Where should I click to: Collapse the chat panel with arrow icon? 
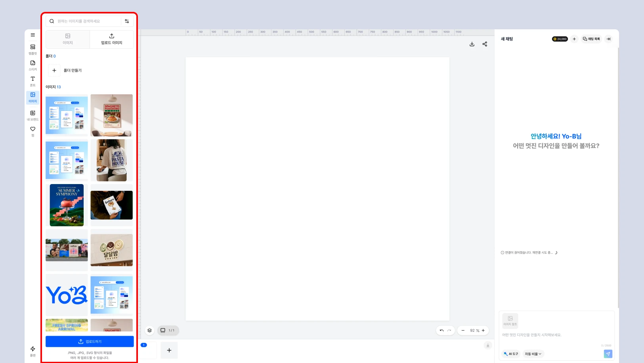coord(609,39)
